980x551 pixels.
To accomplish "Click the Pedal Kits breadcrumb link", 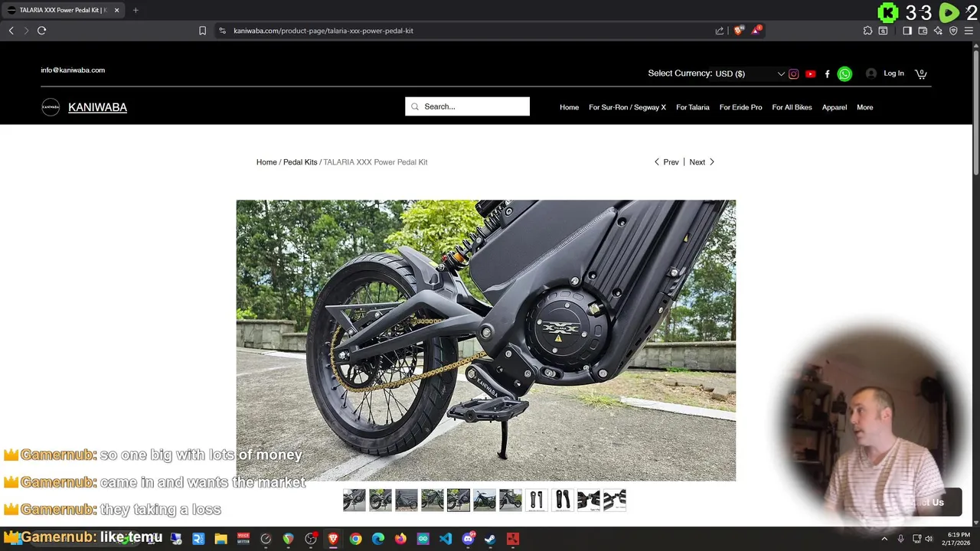I will 300,162.
